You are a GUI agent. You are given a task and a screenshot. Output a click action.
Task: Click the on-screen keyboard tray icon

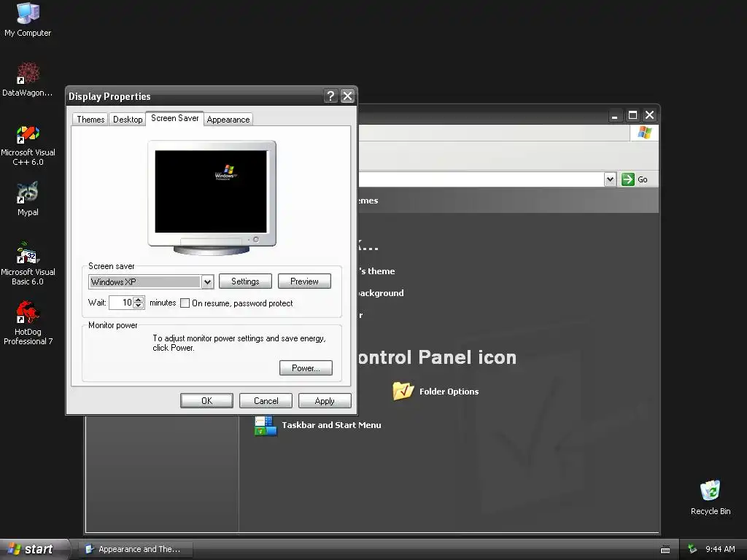tap(665, 550)
